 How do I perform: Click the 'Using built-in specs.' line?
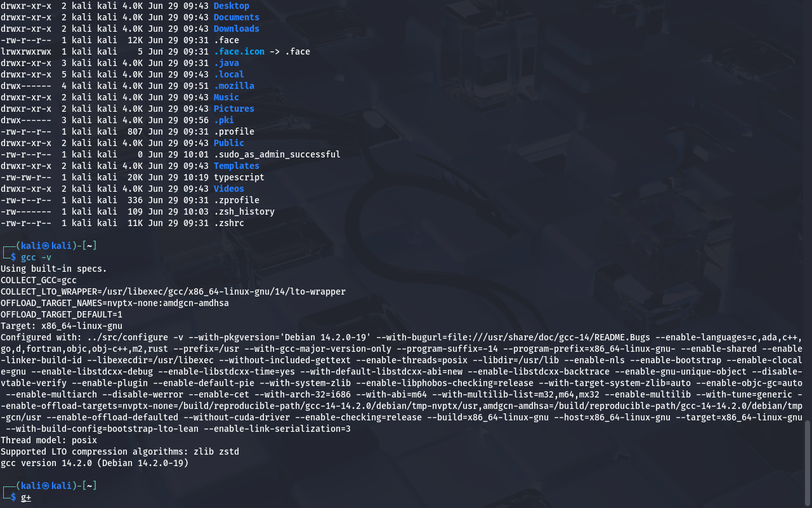point(54,269)
